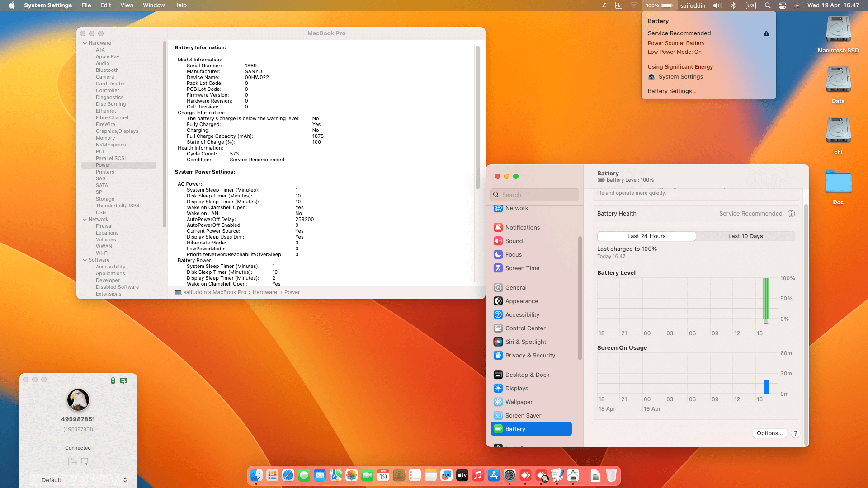Switch to the Last 10 Days tab
Viewport: 868px width, 488px height.
(x=745, y=236)
